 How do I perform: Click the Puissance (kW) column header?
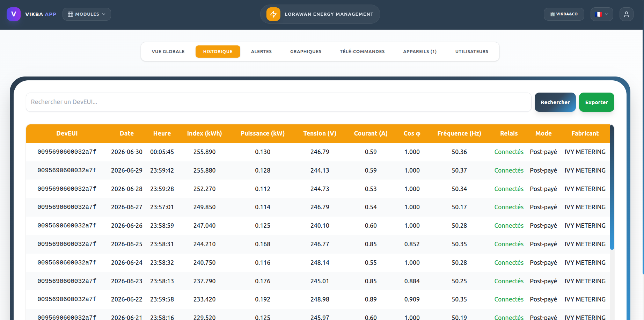coord(263,133)
